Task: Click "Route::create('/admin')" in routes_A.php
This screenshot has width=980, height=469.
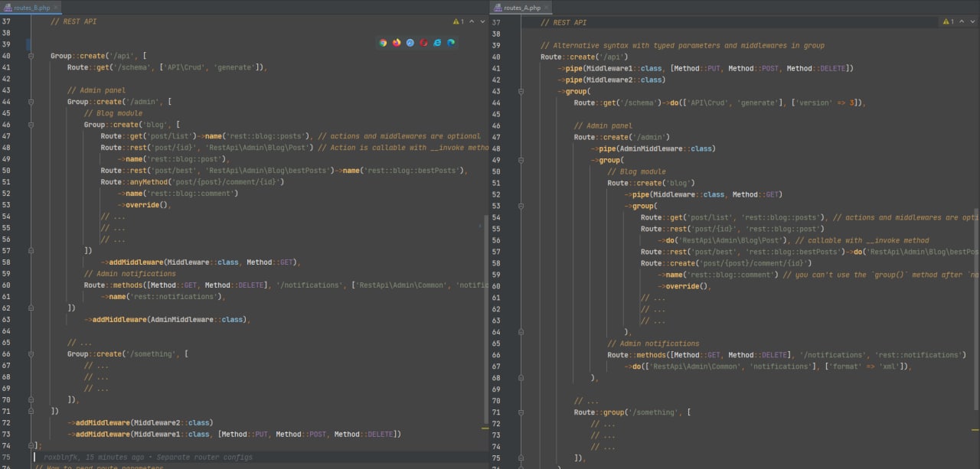Action: pyautogui.click(x=622, y=137)
